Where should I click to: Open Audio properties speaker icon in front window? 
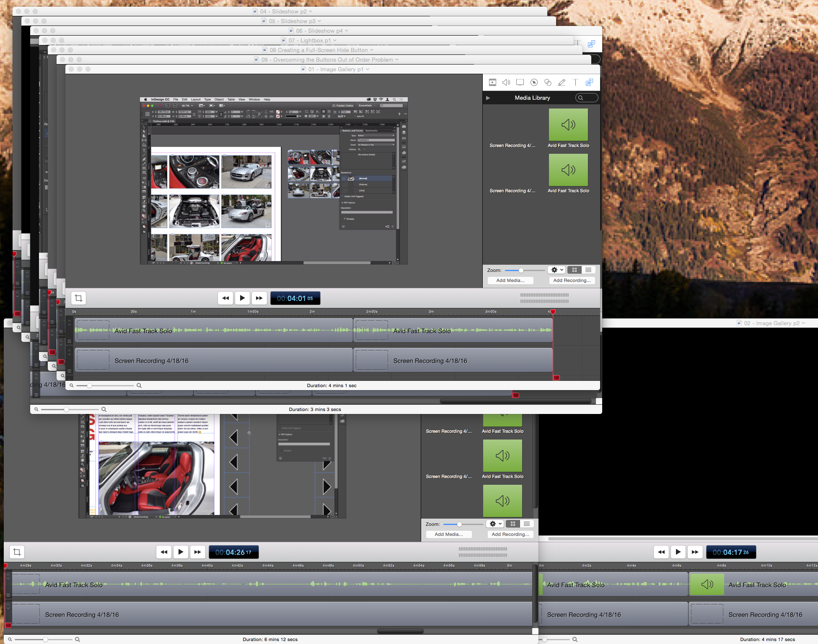point(506,83)
